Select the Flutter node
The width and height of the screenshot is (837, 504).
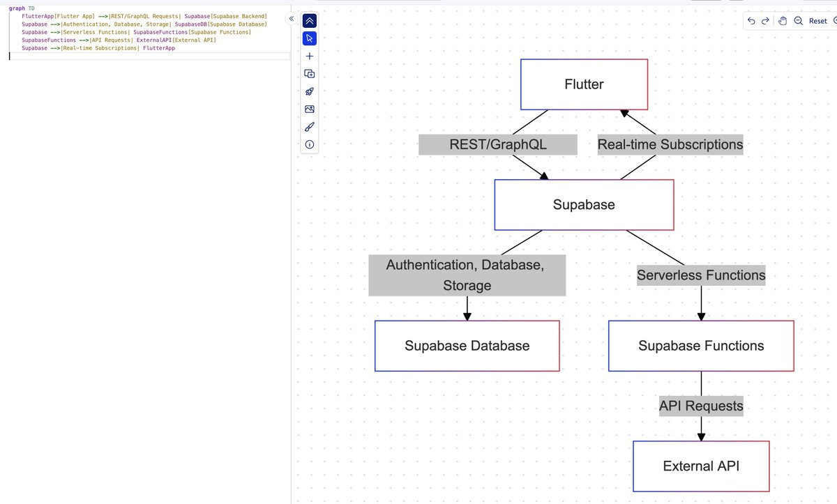pyautogui.click(x=584, y=84)
